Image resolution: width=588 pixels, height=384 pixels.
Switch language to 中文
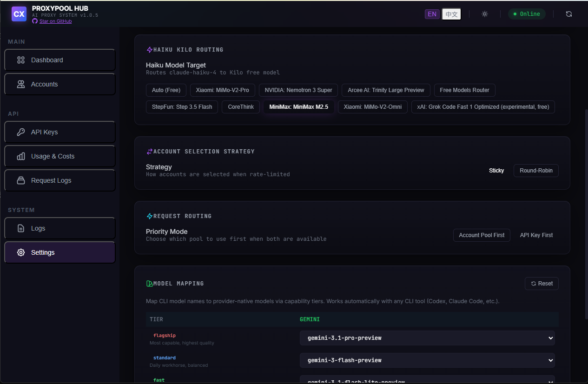451,14
